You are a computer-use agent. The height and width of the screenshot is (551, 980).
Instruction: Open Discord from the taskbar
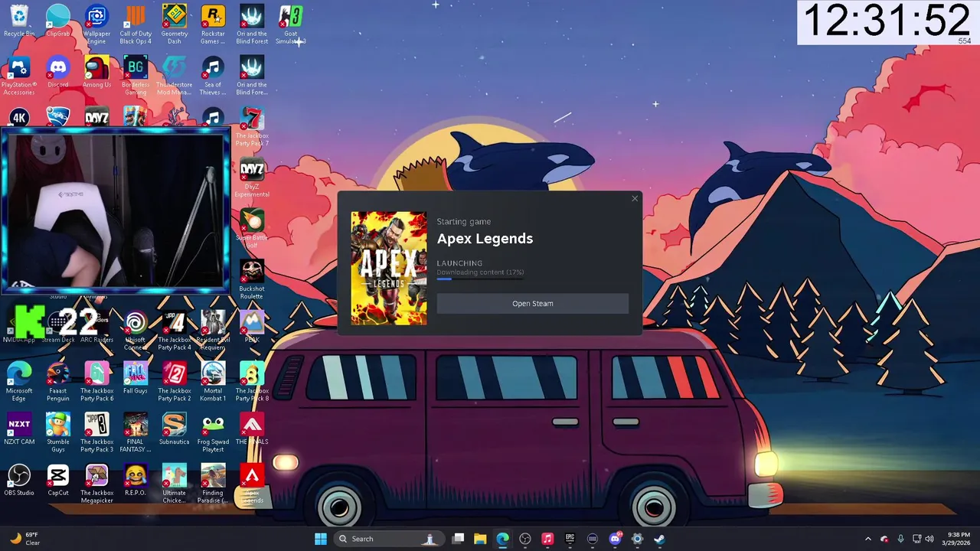615,539
